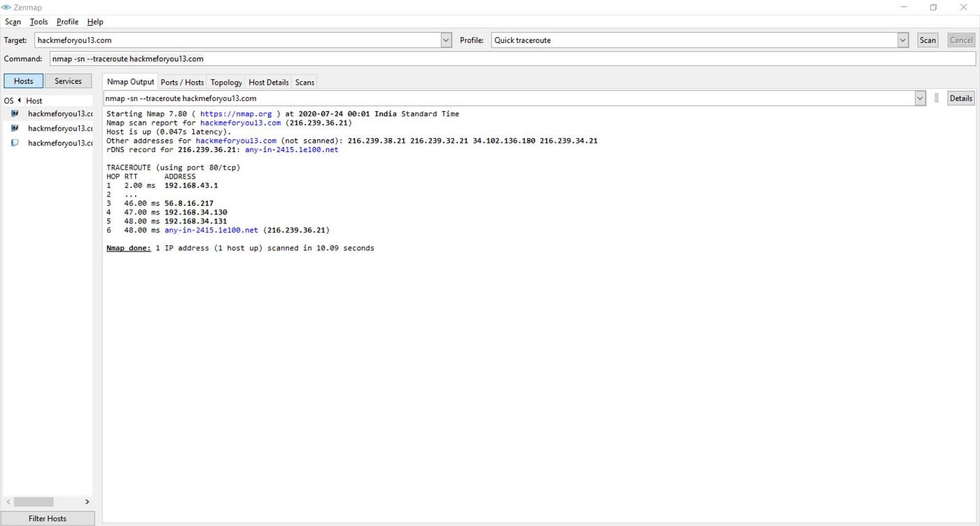Click the 46.00 ms RTT value
The width and height of the screenshot is (980, 526).
pyautogui.click(x=142, y=203)
